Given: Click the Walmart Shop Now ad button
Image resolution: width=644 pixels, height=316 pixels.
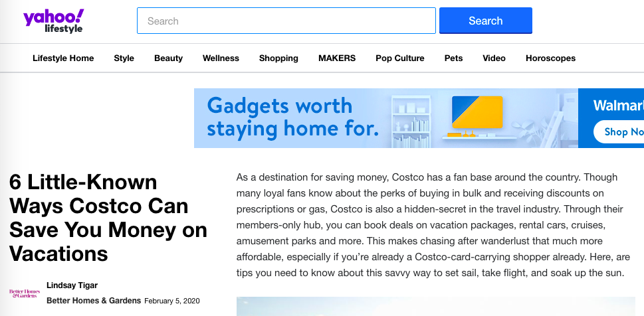Looking at the screenshot, I should (x=622, y=131).
